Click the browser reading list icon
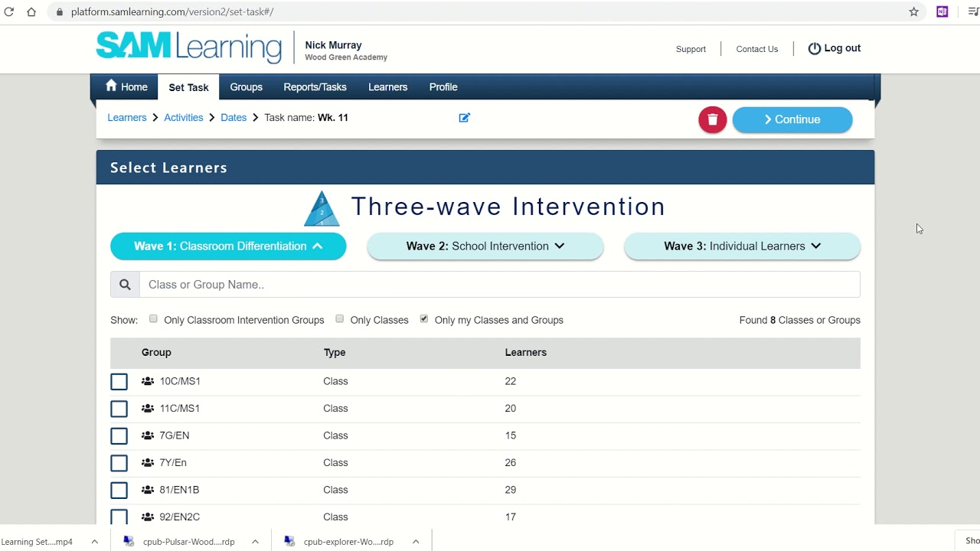Screen dimensions: 980x551 [x=973, y=11]
